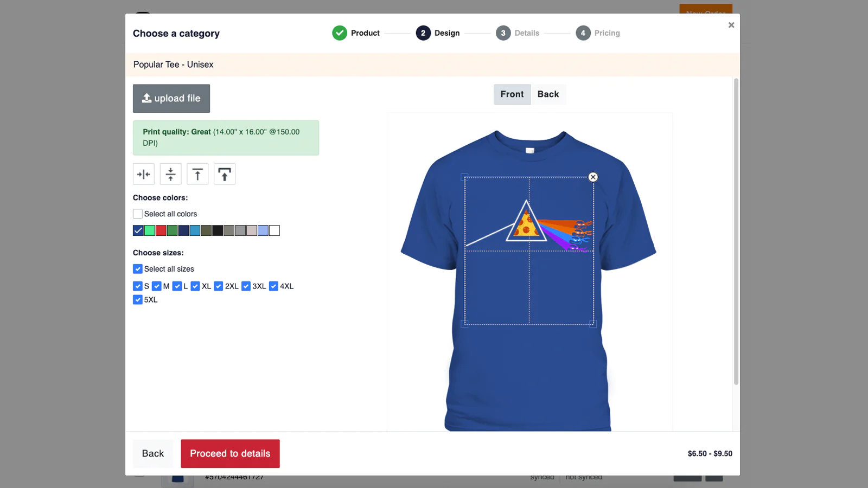Remove the design using the X handle
868x488 pixels.
point(593,177)
